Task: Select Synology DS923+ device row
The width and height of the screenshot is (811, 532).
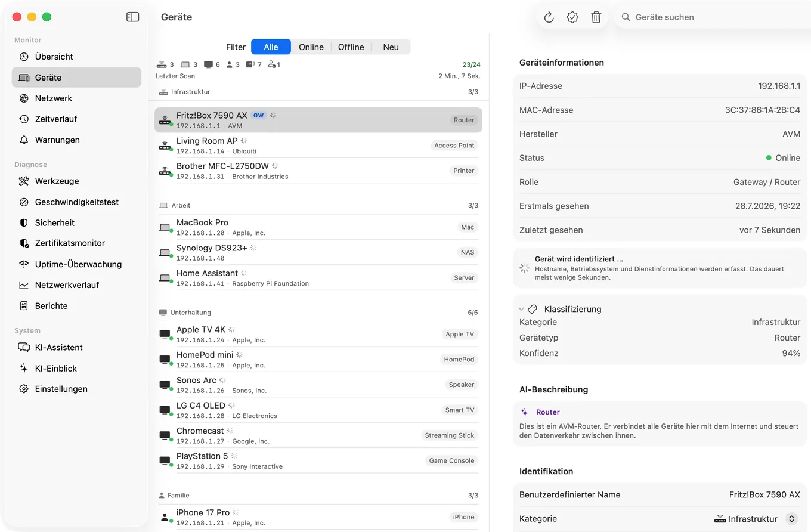Action: pyautogui.click(x=318, y=252)
